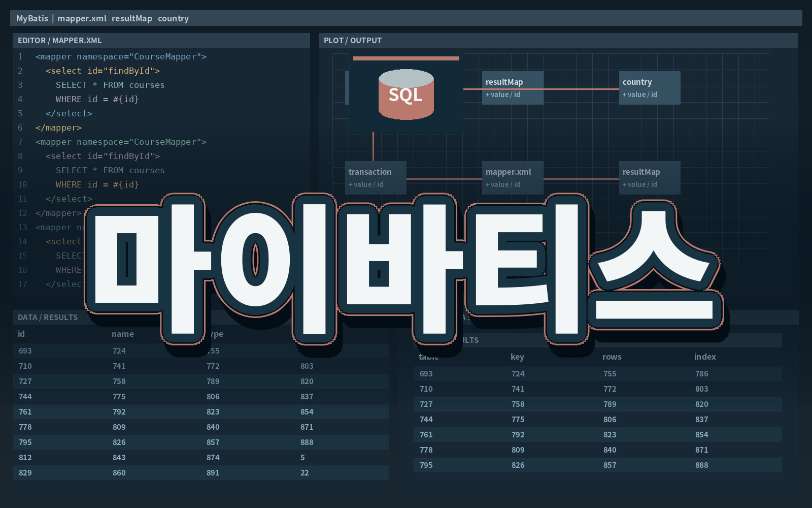812x508 pixels.
Task: Click 823 in the rows column
Action: point(610,434)
